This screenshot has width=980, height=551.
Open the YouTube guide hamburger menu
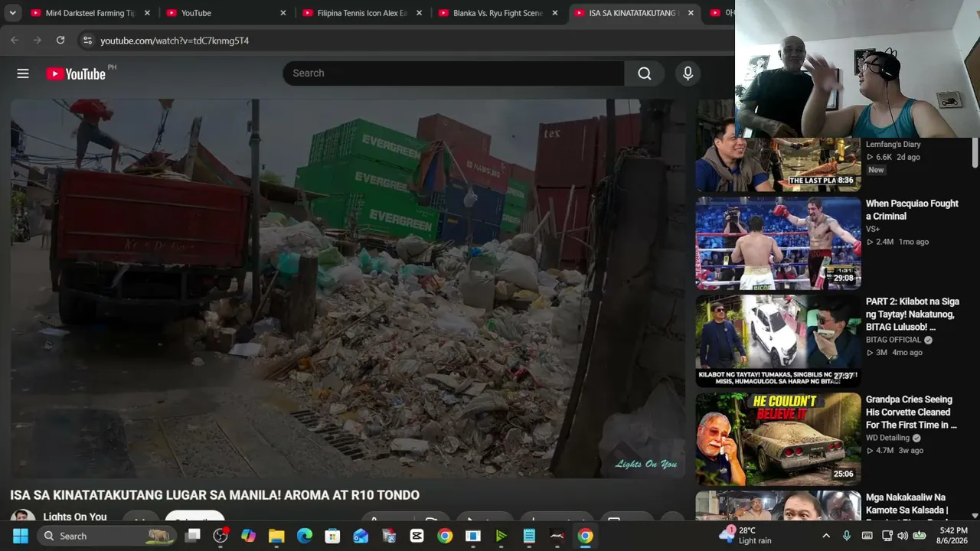[23, 73]
